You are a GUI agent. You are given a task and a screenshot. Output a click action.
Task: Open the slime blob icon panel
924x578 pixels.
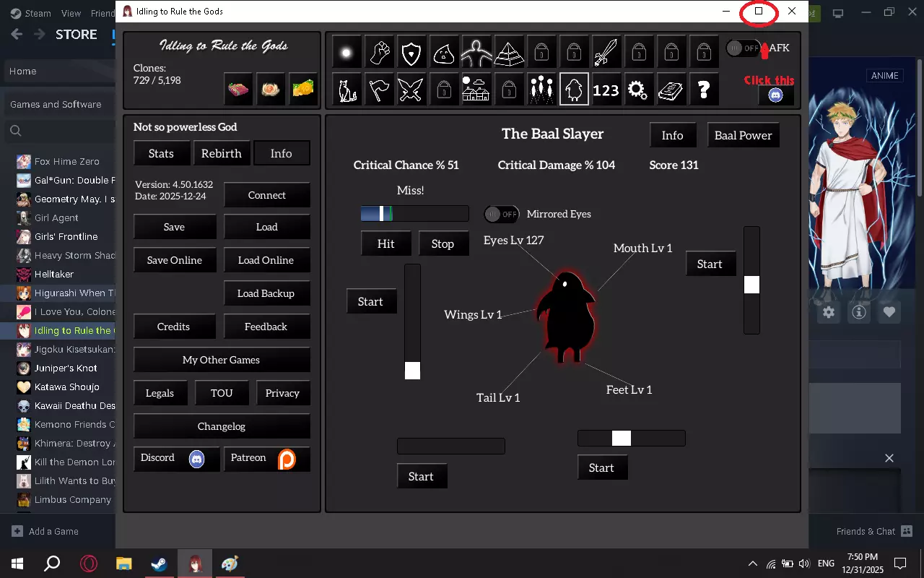click(x=444, y=52)
